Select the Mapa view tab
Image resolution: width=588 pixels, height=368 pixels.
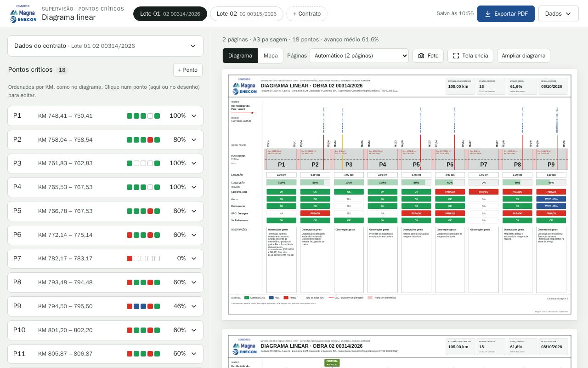click(271, 56)
